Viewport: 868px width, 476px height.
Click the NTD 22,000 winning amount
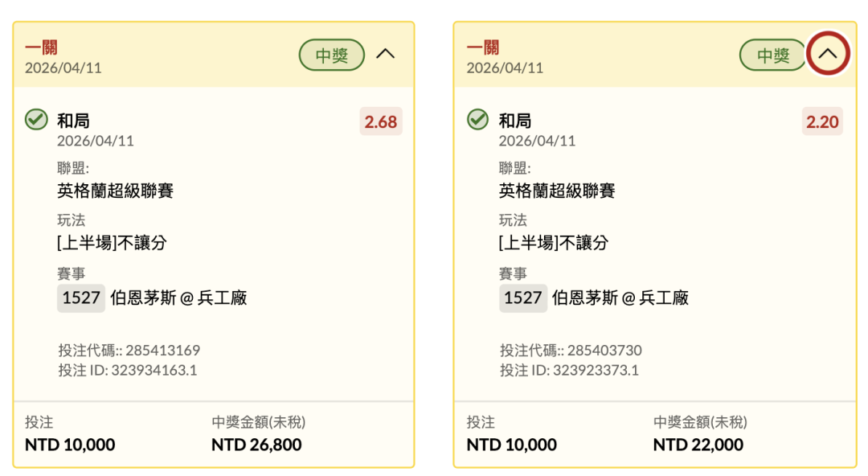pyautogui.click(x=698, y=445)
